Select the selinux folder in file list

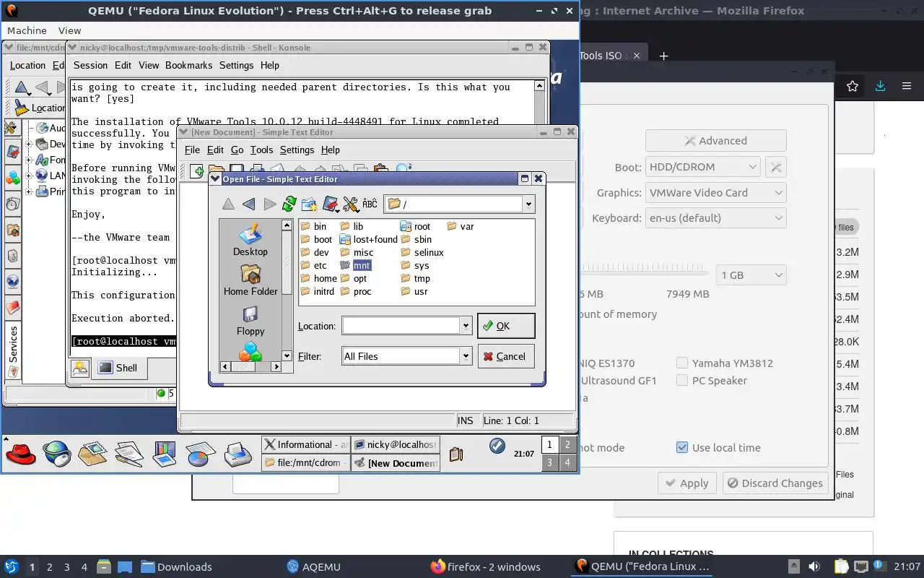[422, 252]
